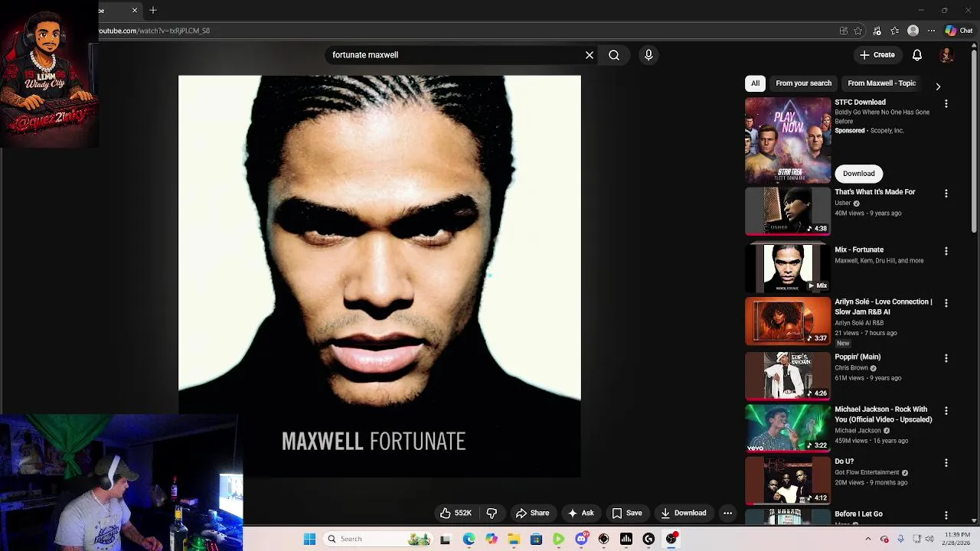Dislike the video using thumbs-down
980x551 pixels.
click(492, 514)
